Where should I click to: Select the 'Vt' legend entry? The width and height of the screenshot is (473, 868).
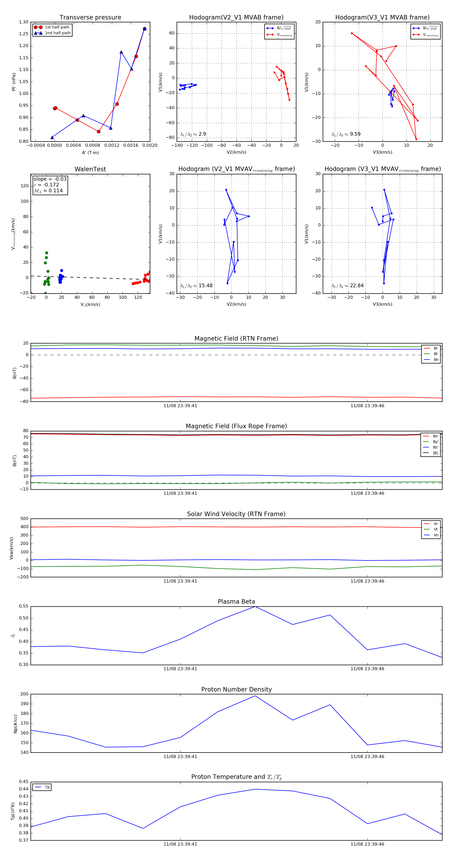point(431,529)
